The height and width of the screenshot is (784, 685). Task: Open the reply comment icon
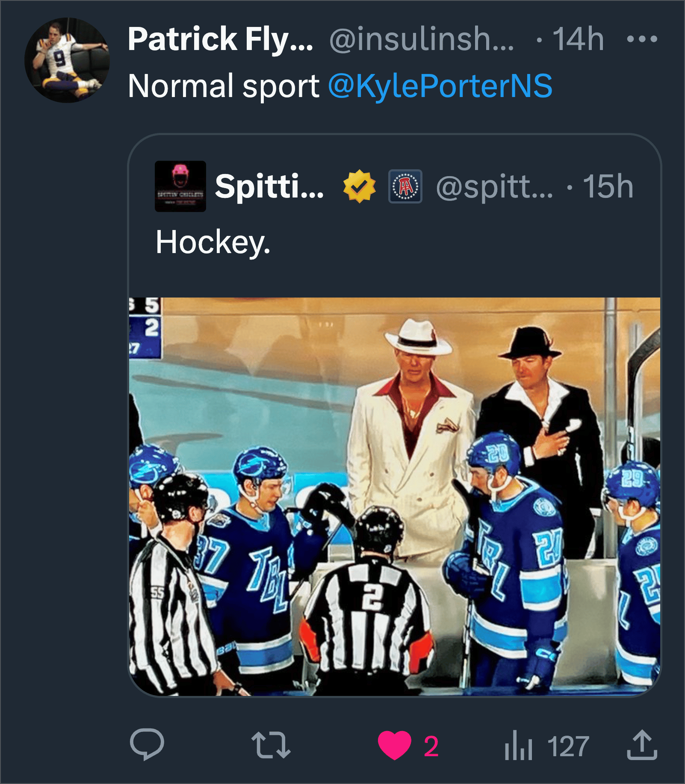[147, 744]
